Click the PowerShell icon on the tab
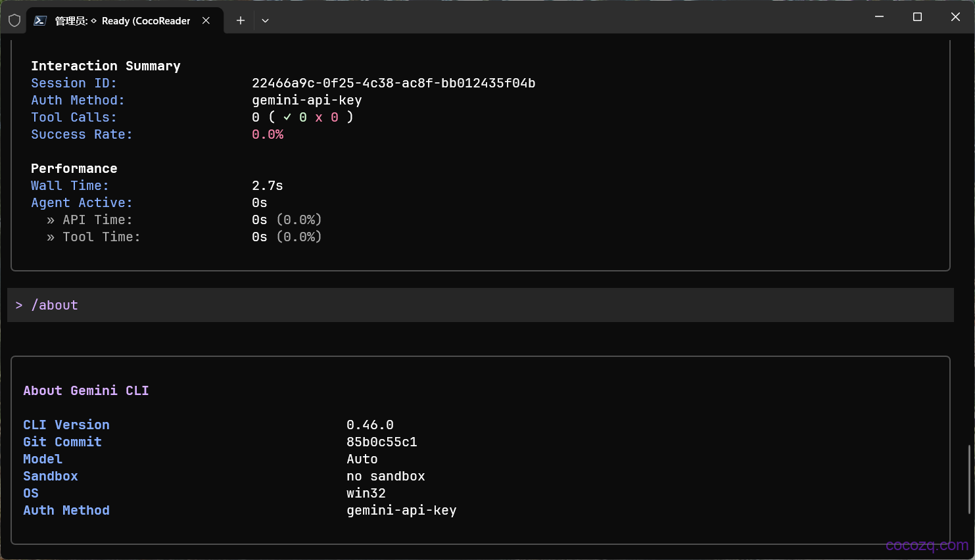The image size is (975, 560). (40, 20)
